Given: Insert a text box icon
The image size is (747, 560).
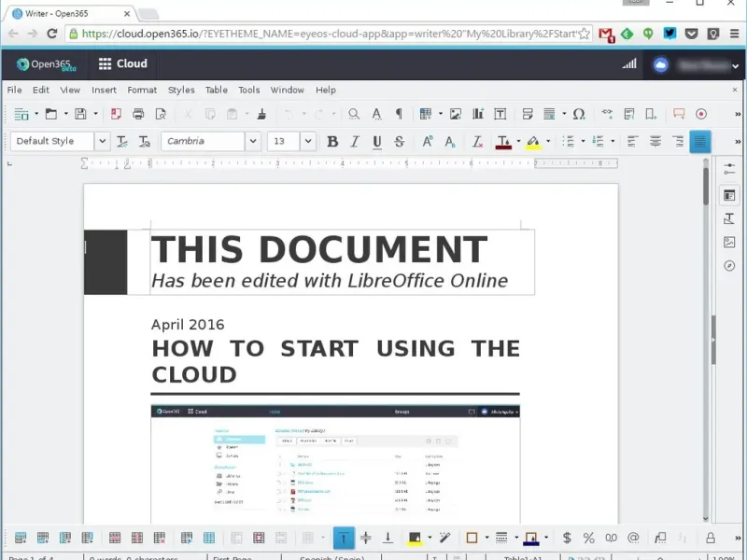Looking at the screenshot, I should click(x=500, y=114).
